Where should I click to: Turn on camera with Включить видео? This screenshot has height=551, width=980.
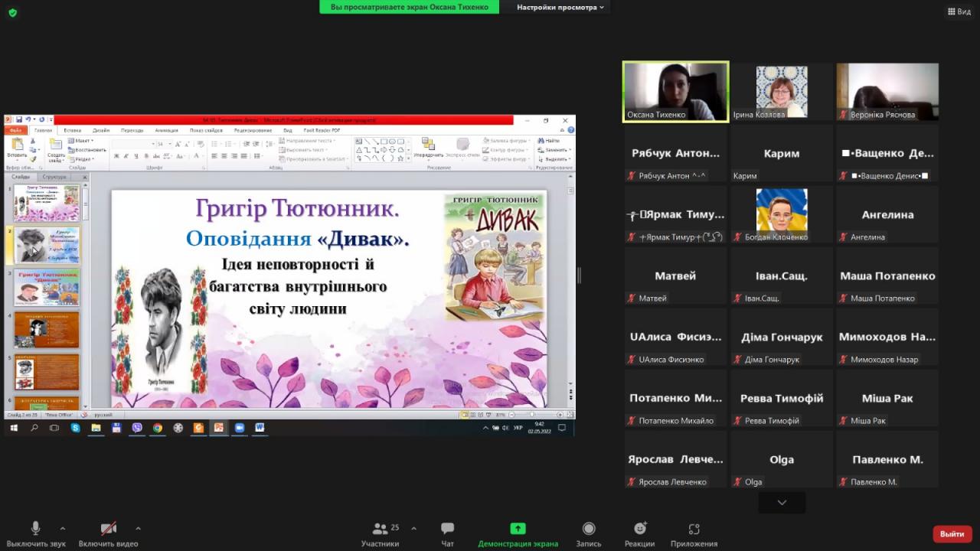[x=109, y=529]
